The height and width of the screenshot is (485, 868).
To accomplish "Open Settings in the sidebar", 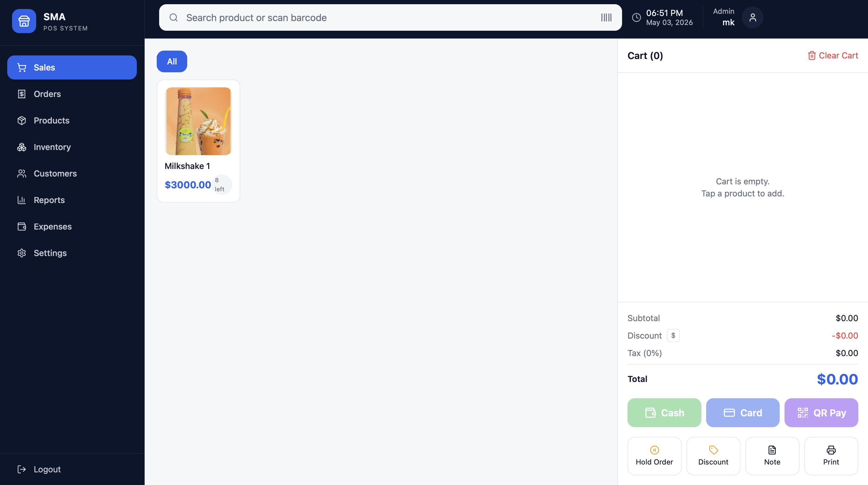I will (x=72, y=253).
